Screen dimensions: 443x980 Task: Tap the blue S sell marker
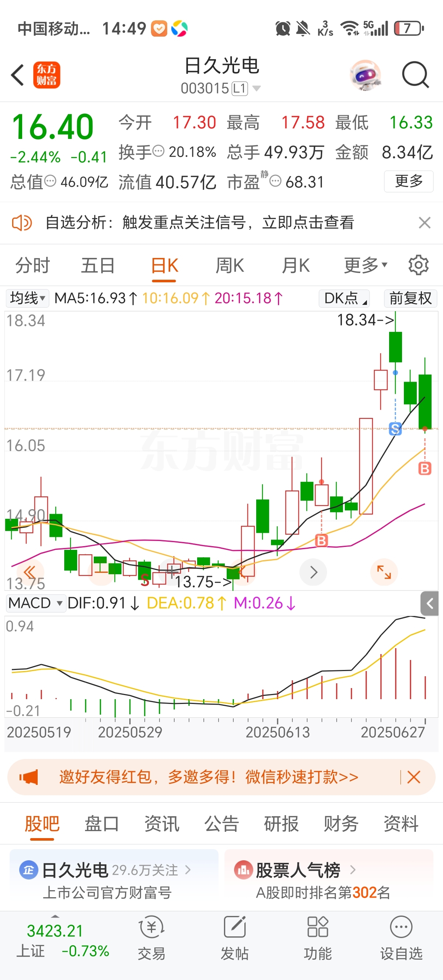395,429
